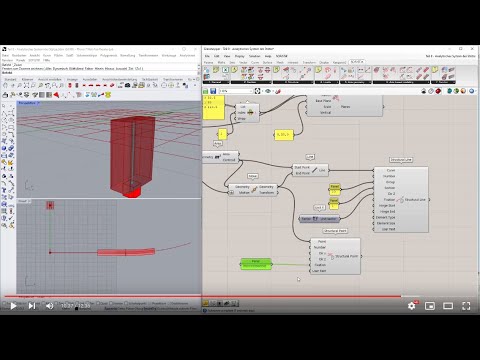Click the Structural Point component
This screenshot has height=360, width=480.
click(x=335, y=256)
